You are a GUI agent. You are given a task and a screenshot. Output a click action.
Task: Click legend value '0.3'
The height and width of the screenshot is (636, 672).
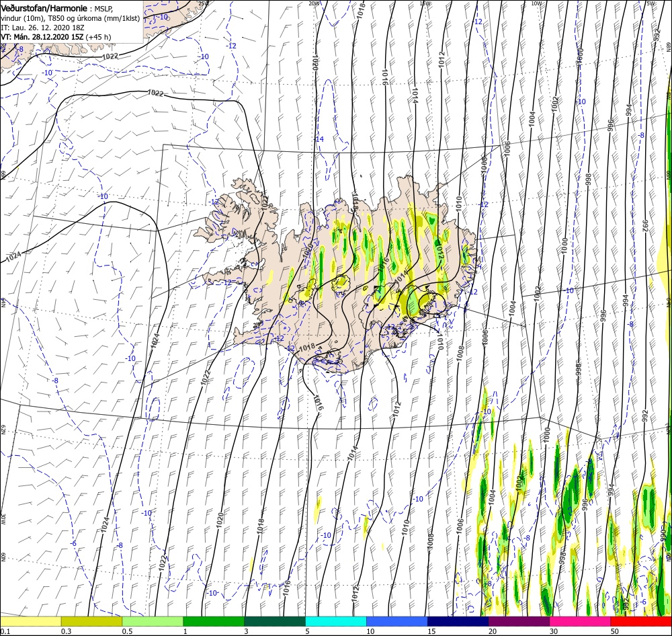point(66,631)
